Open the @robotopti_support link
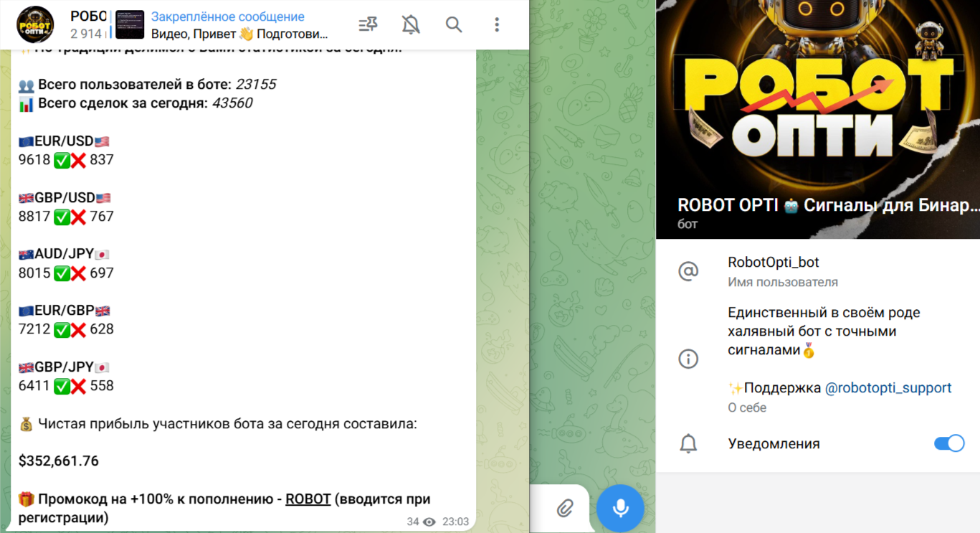 point(888,388)
